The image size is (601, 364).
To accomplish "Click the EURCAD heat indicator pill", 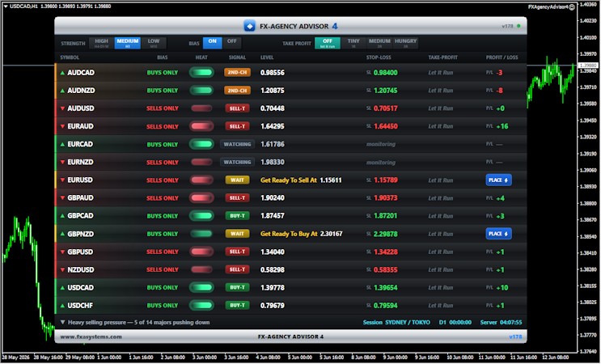I will (201, 144).
